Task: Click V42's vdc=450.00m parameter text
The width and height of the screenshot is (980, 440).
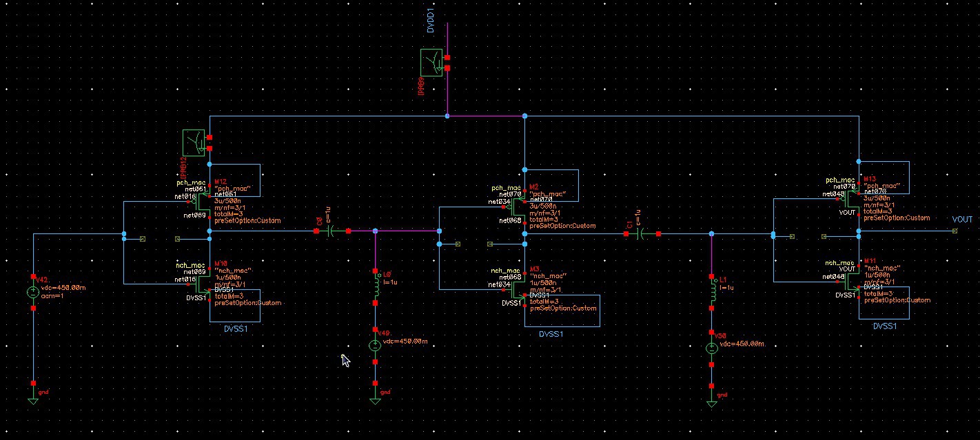Action: [x=64, y=286]
